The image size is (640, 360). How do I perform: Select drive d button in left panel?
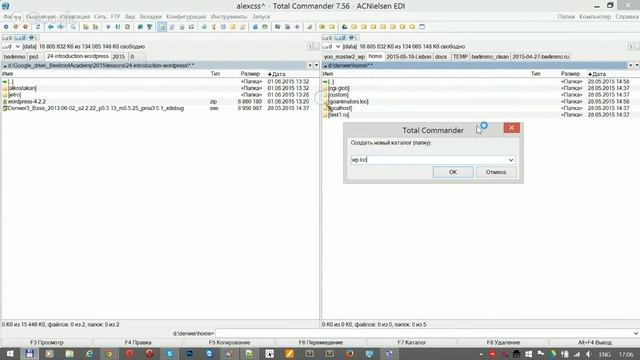coord(20,38)
